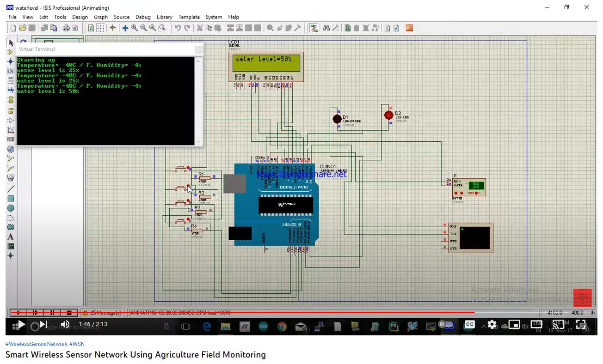Open the Debug menu
Screen dimensions: 603x364
click(x=143, y=17)
